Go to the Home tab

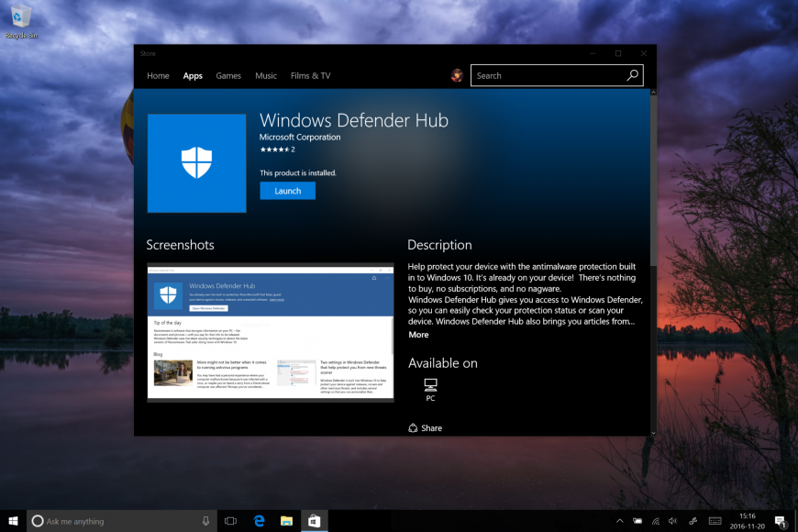pos(158,76)
